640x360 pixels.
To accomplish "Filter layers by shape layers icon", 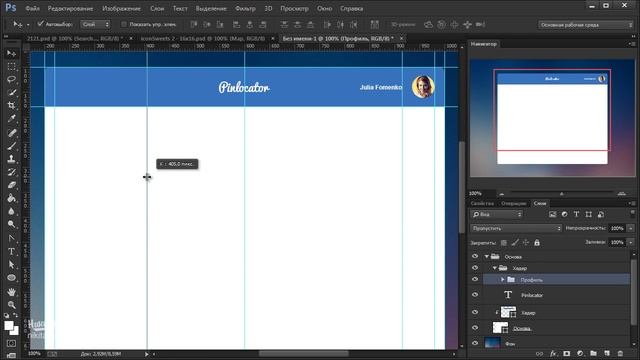I will pyautogui.click(x=589, y=214).
